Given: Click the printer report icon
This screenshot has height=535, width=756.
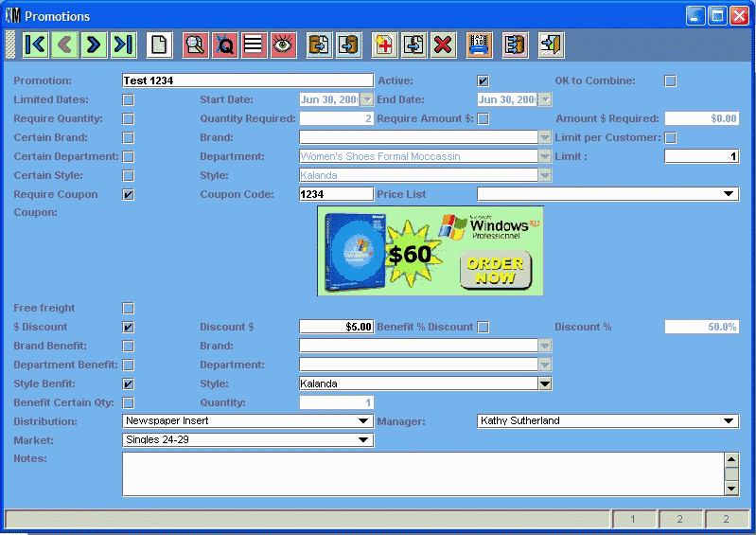Looking at the screenshot, I should [x=480, y=45].
